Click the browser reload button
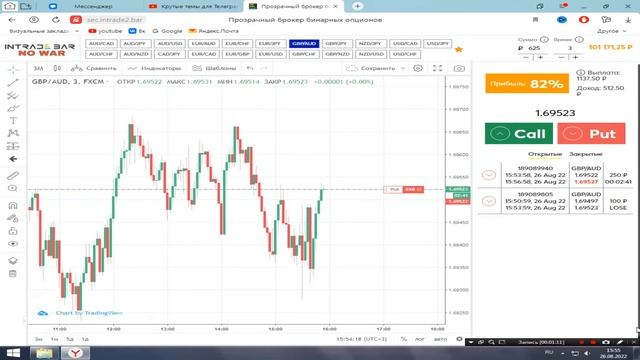 56,20
